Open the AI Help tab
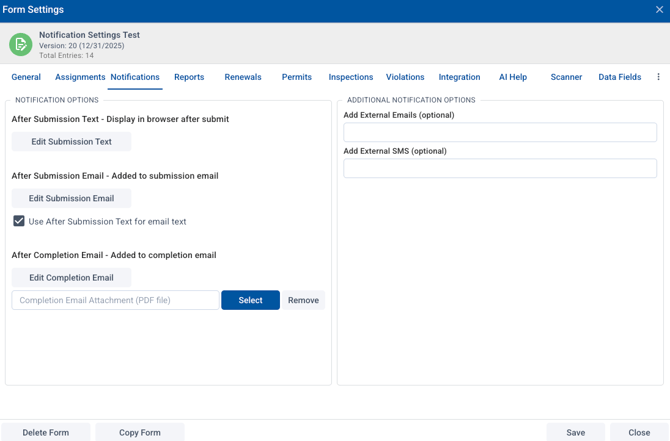 point(513,77)
